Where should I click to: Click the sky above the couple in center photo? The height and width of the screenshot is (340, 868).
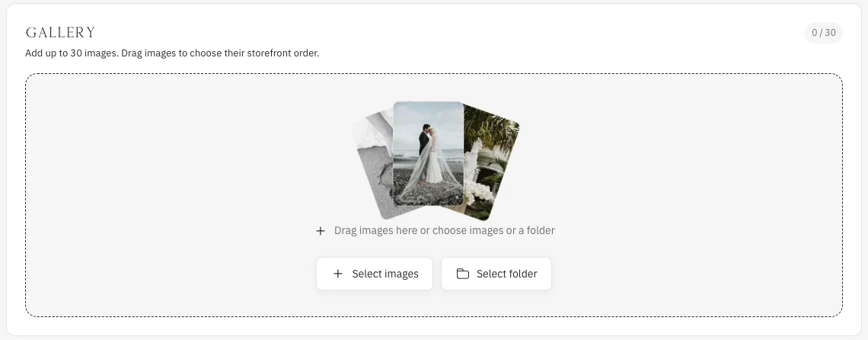coord(428,114)
